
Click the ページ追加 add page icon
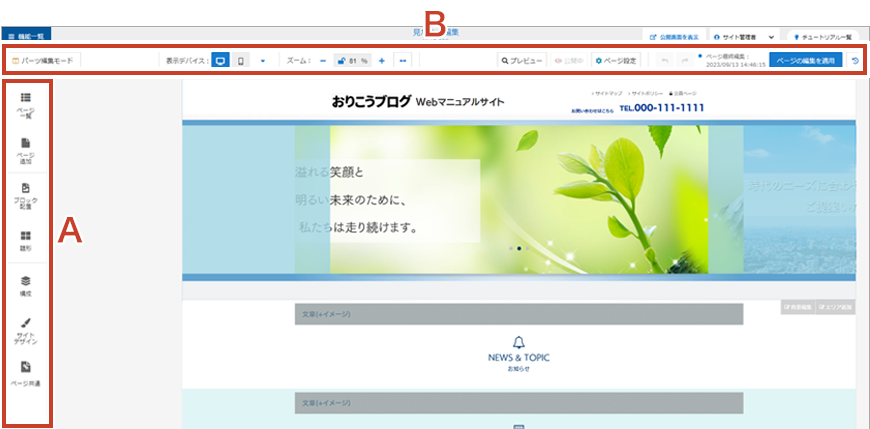pos(26,149)
